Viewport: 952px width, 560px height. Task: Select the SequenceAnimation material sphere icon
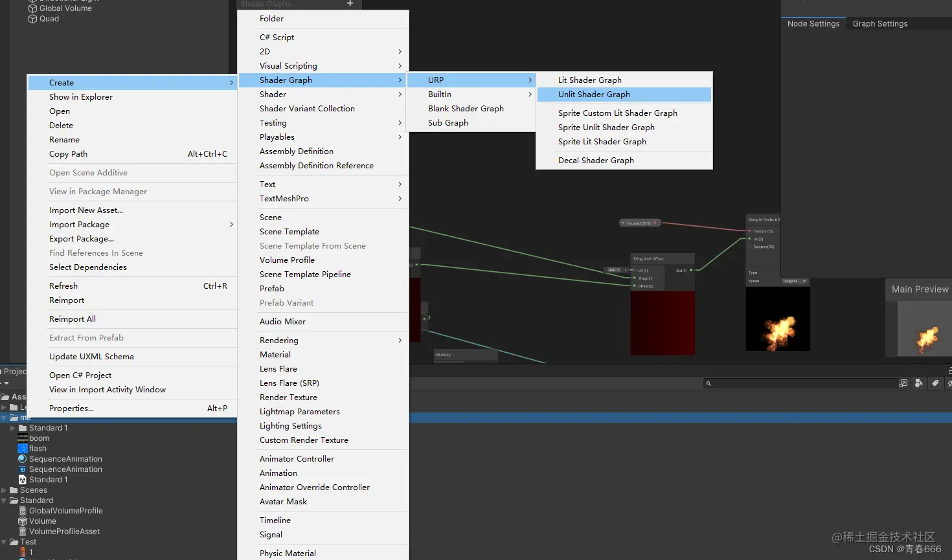pos(21,459)
